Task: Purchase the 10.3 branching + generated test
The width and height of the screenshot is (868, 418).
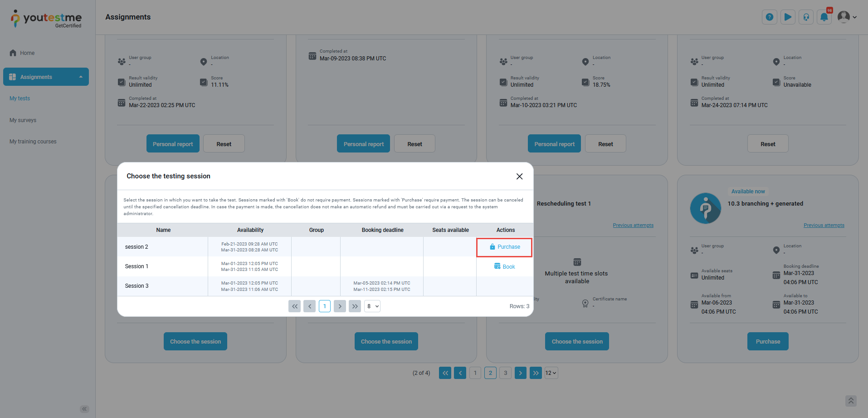Action: coord(768,341)
